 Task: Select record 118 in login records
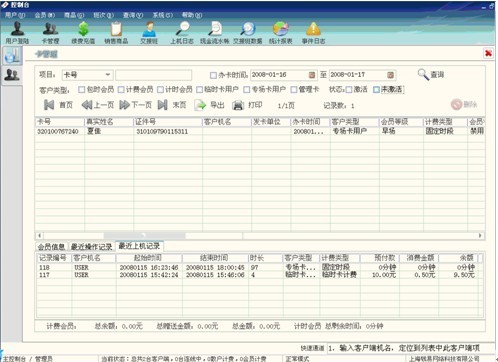point(44,267)
